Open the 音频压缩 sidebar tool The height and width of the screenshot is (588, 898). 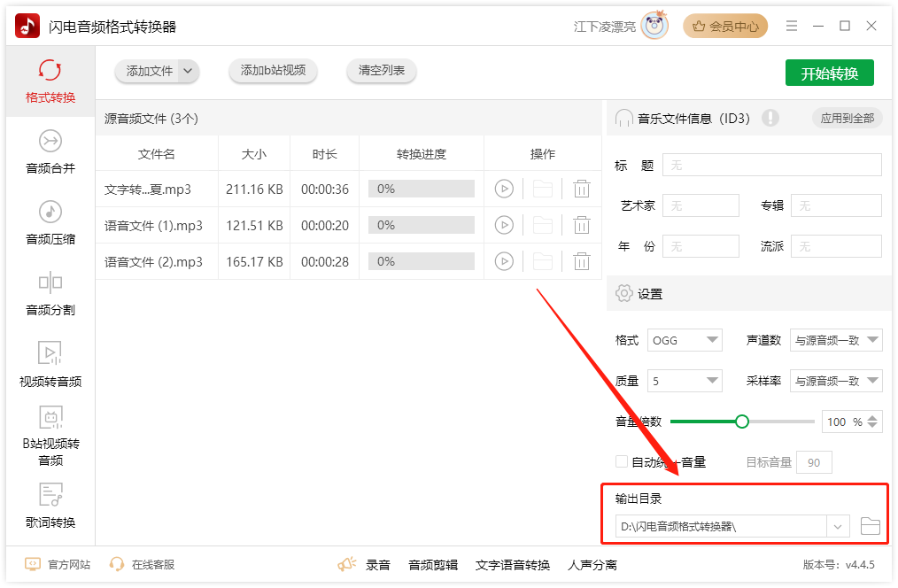point(50,223)
